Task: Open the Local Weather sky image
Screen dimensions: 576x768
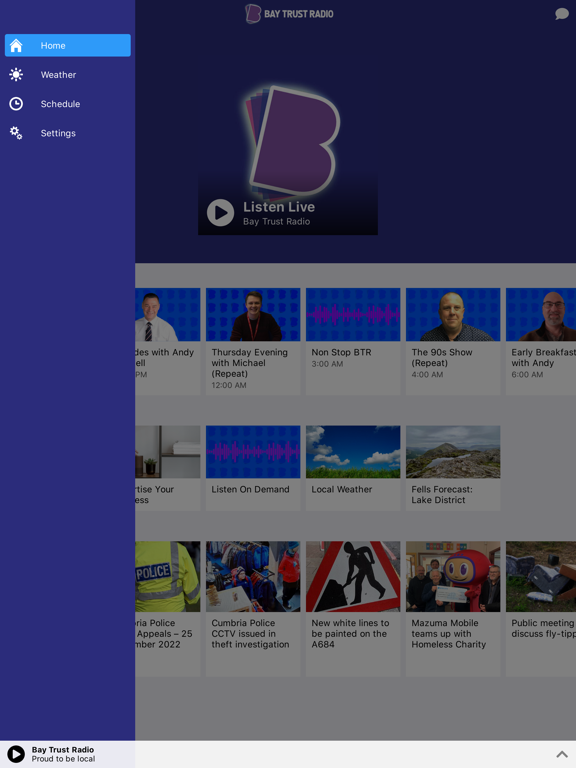Action: [353, 452]
